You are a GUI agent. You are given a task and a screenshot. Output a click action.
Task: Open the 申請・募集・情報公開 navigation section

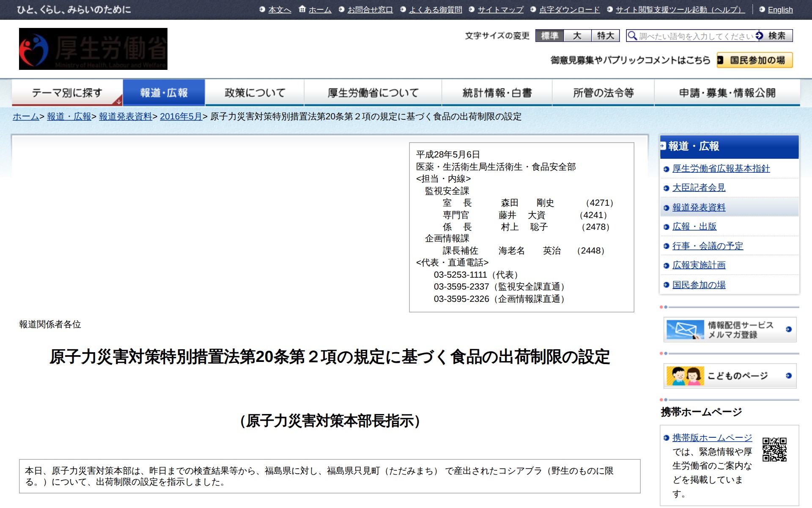tap(727, 92)
